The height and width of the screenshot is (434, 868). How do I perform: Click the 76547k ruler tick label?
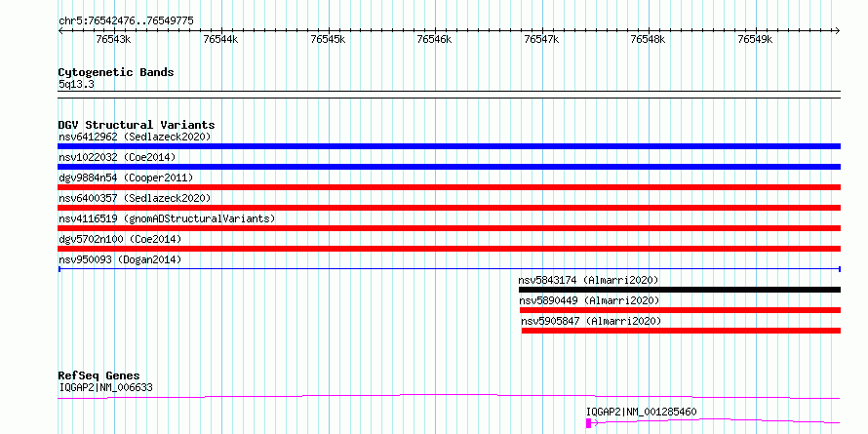(x=542, y=39)
